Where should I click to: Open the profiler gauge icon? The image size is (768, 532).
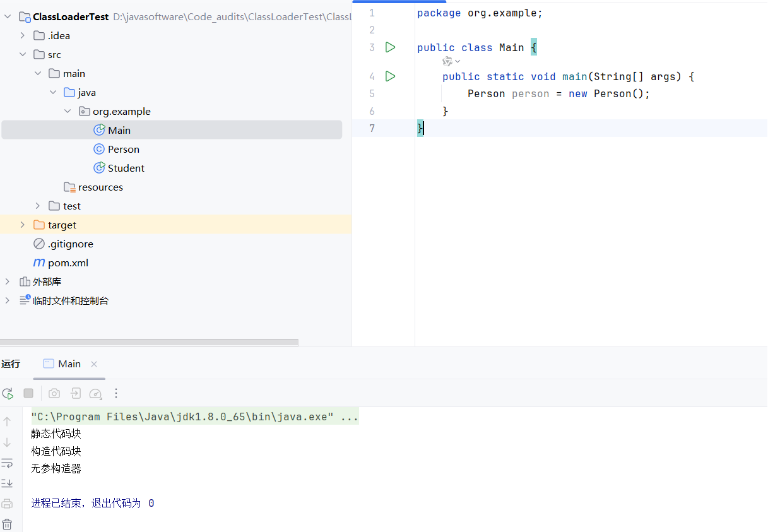coord(96,393)
